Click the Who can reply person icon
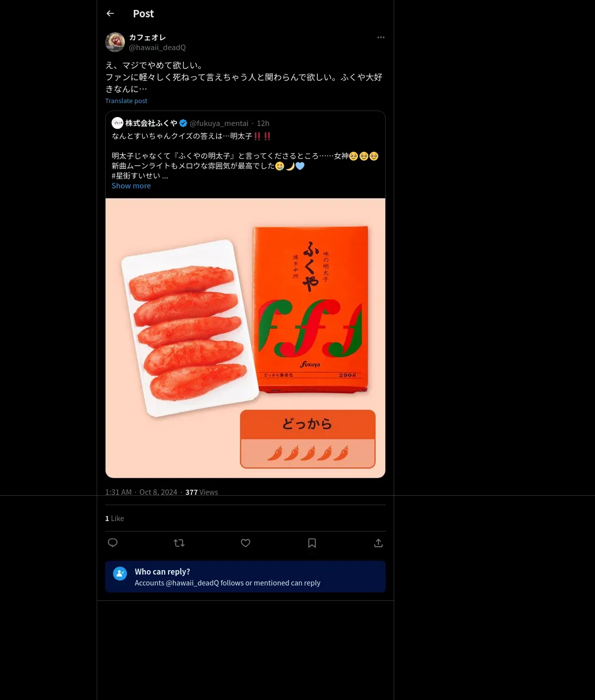This screenshot has height=700, width=595. tap(120, 574)
